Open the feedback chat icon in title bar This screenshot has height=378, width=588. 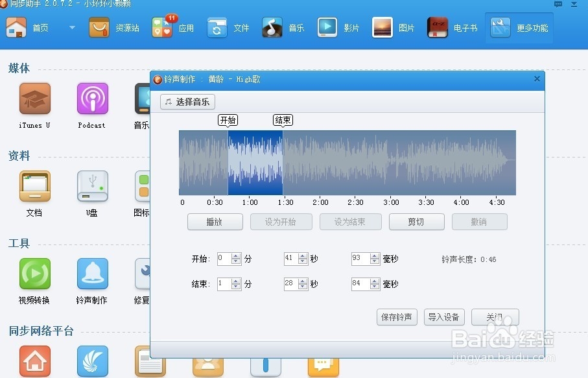558,4
